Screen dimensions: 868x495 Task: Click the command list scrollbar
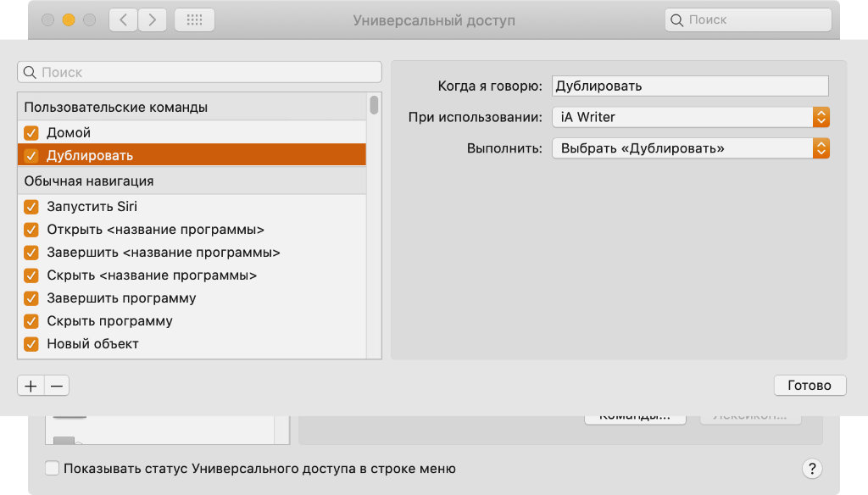(x=374, y=105)
